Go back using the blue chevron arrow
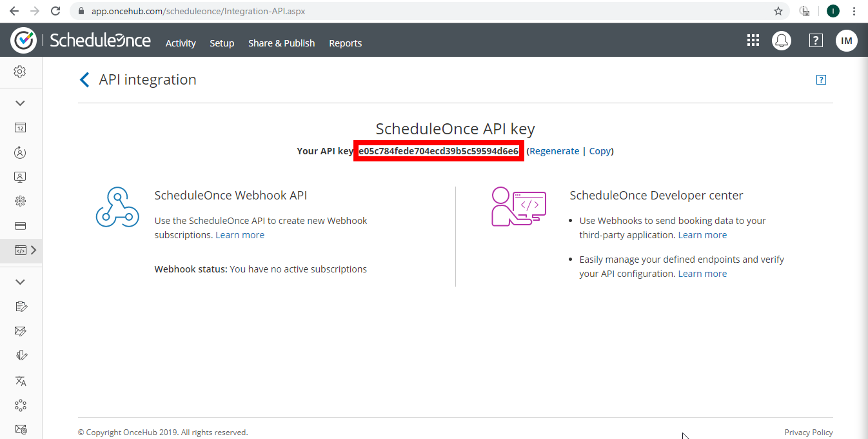This screenshot has width=868, height=439. [84, 79]
